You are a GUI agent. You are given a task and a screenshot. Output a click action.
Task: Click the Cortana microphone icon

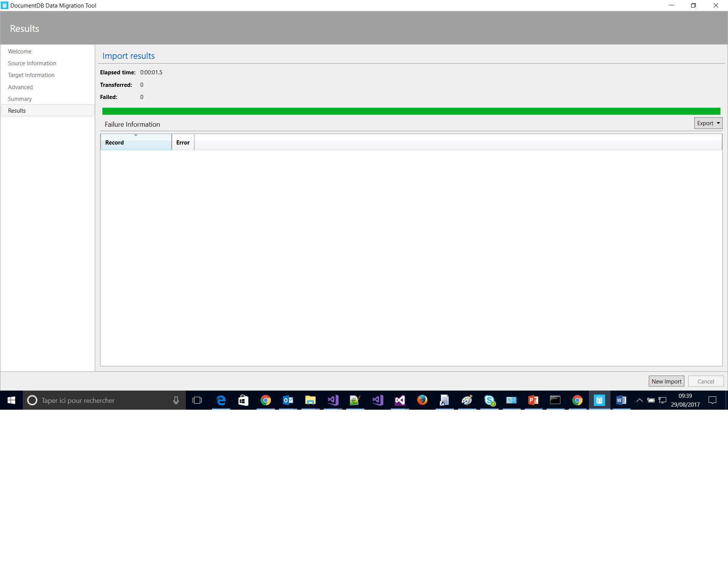[x=176, y=400]
